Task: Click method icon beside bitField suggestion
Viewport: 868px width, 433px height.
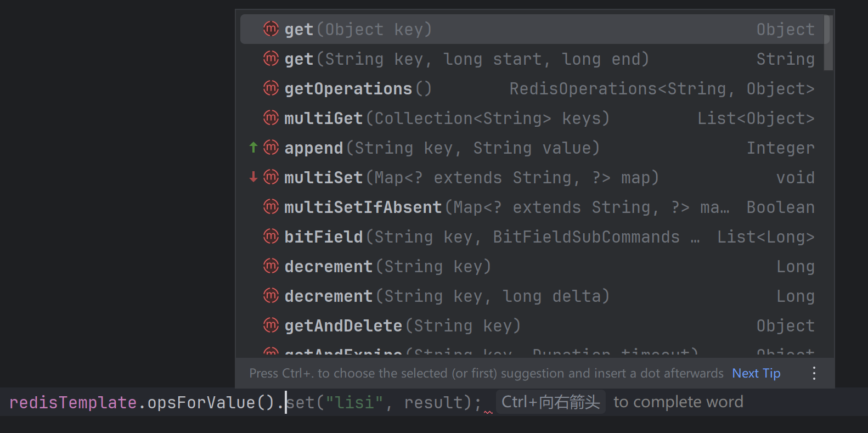Action: coord(271,236)
